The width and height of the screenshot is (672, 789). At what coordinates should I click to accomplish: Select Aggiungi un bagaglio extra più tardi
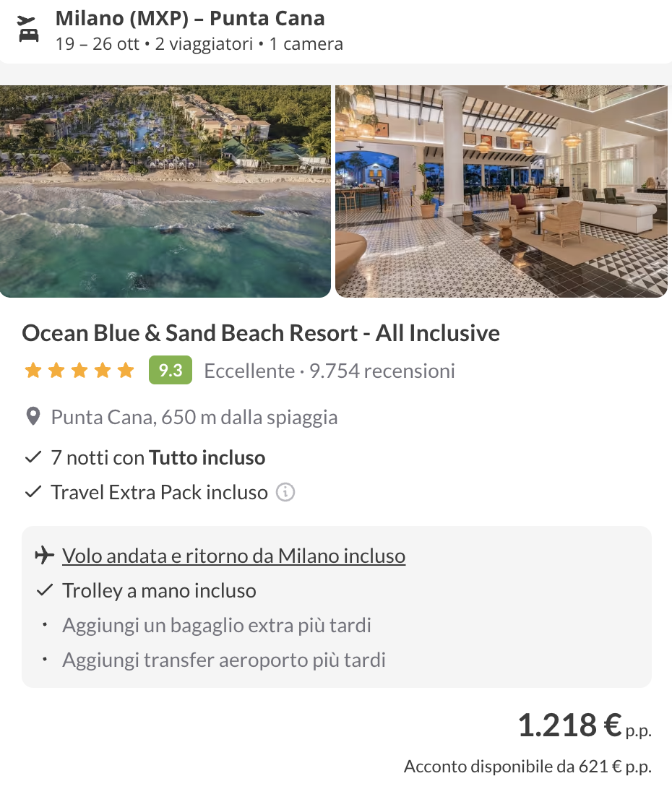(217, 626)
